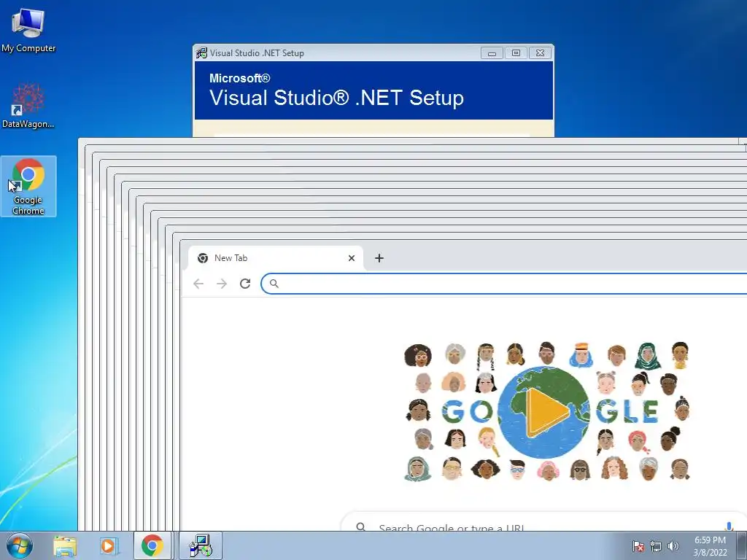Open the Action Center flag tray icon

pyautogui.click(x=638, y=546)
